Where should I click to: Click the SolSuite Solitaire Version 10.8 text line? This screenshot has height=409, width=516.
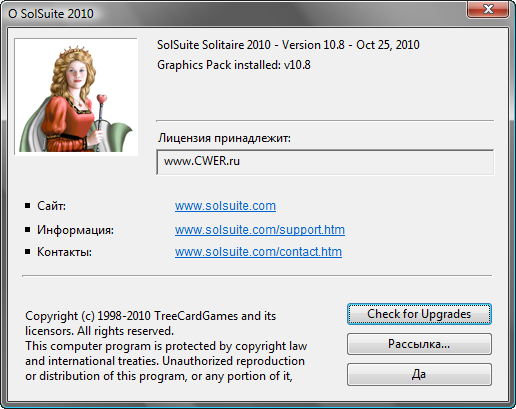pyautogui.click(x=288, y=45)
